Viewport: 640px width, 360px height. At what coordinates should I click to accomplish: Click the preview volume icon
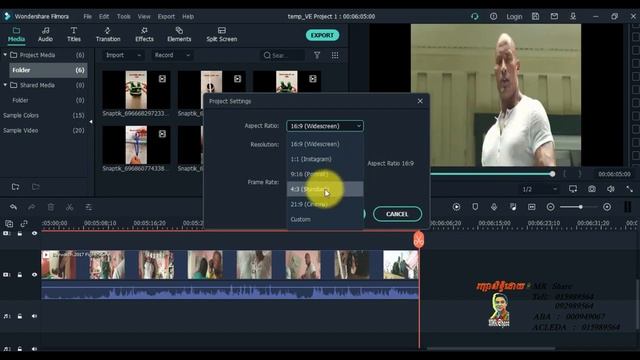pos(611,189)
